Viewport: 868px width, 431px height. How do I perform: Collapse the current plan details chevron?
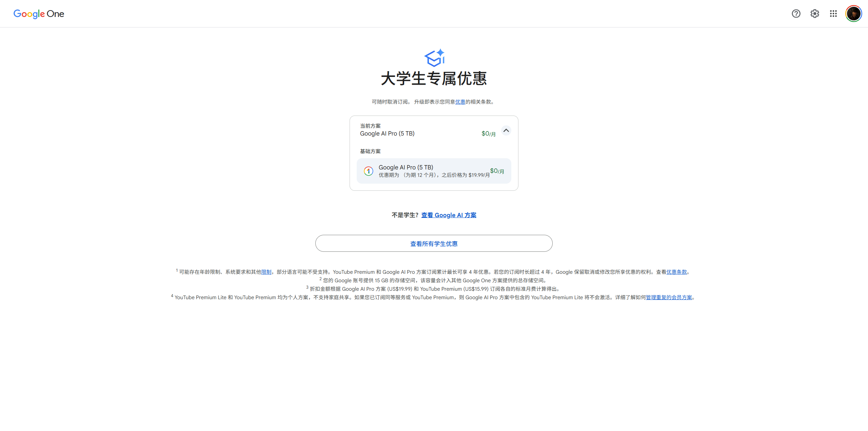click(506, 130)
